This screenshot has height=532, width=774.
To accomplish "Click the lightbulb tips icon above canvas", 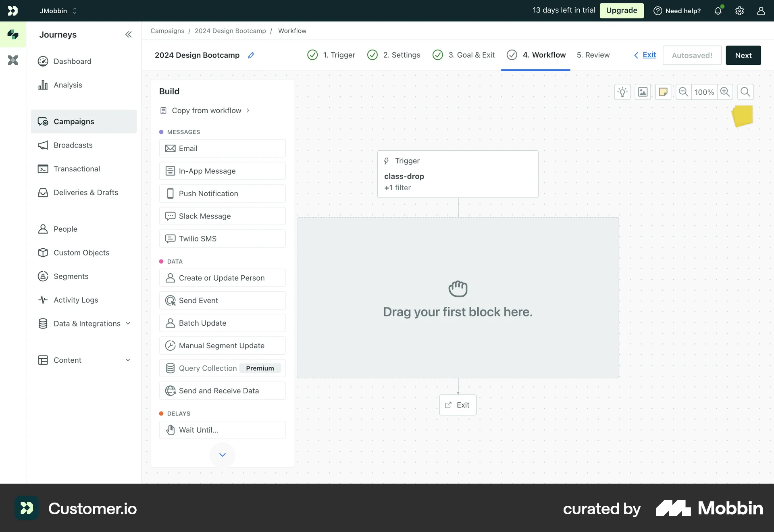I will click(622, 91).
